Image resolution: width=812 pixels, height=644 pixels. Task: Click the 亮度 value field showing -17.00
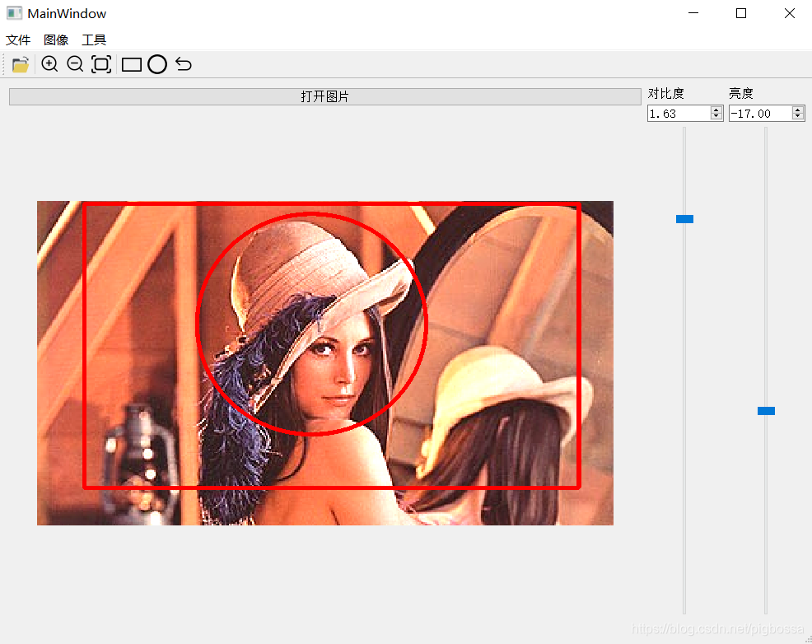[760, 114]
